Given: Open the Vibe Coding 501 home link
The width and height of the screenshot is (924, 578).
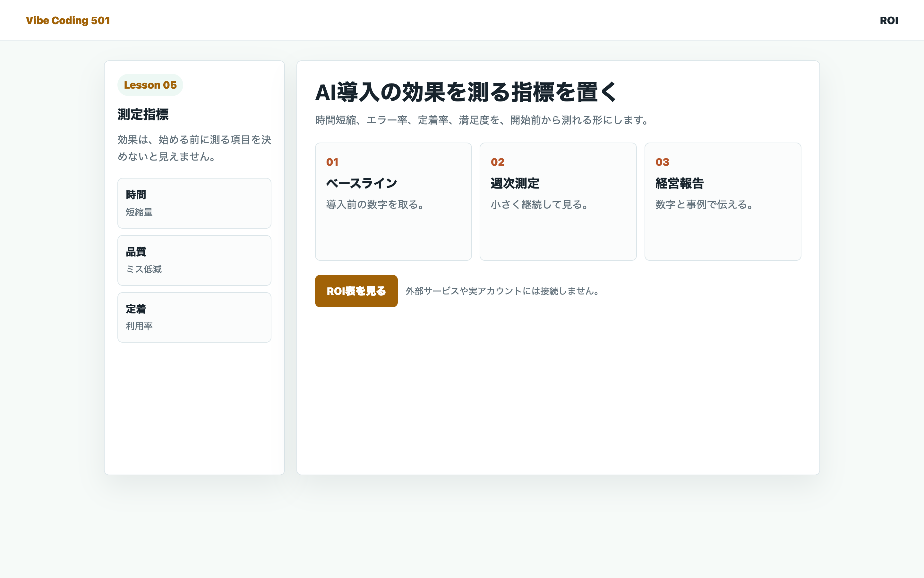Looking at the screenshot, I should click(68, 20).
